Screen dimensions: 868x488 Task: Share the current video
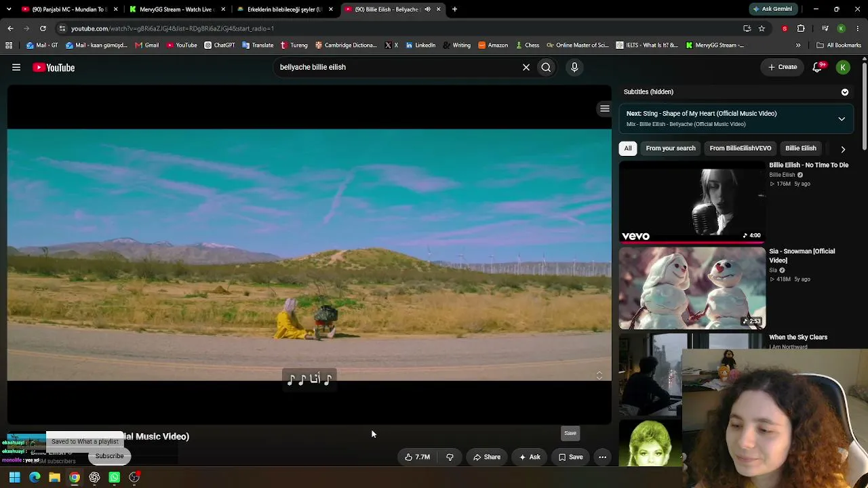click(x=487, y=457)
